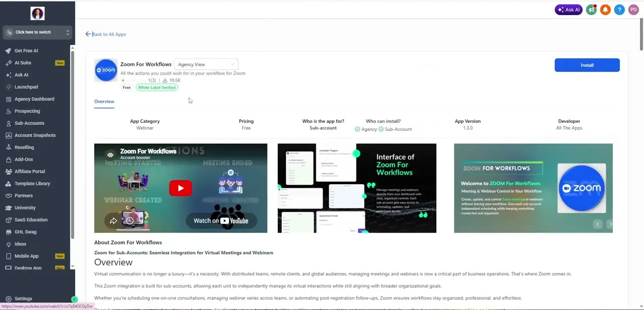Show next carousel image arrow
The height and width of the screenshot is (310, 644).
[x=610, y=224]
